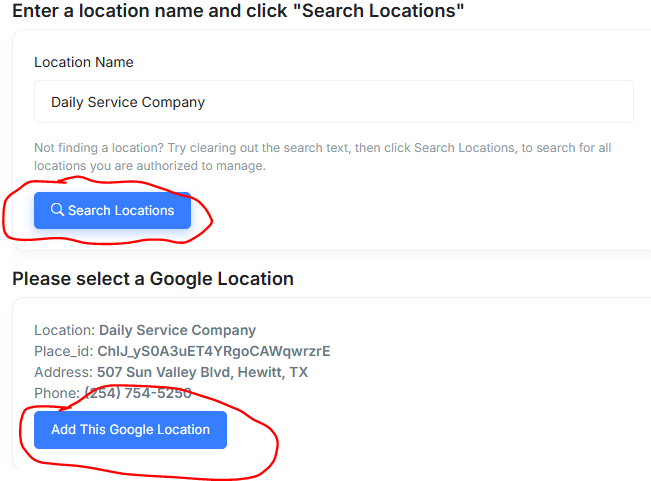This screenshot has height=481, width=651.
Task: Click "Please select a Google Location" heading
Action: 153,279
